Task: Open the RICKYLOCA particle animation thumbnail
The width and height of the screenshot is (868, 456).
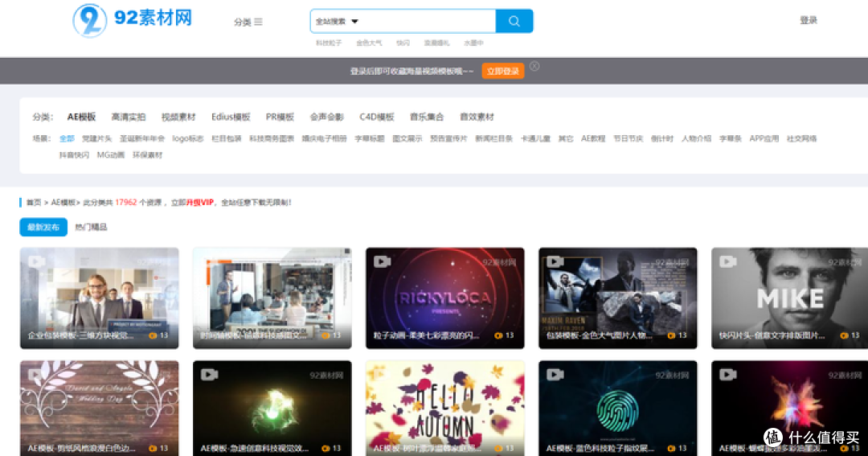Action: click(x=445, y=298)
